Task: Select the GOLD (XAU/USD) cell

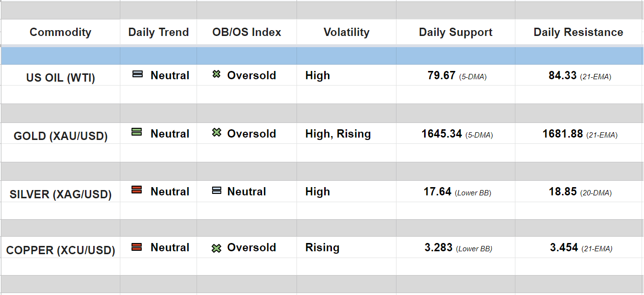Action: [x=60, y=136]
